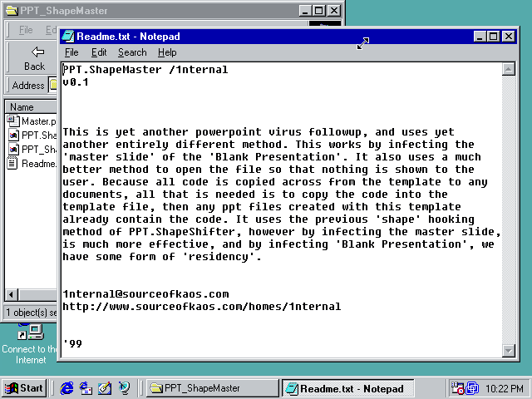532x399 pixels.
Task: Minimize the Notepad window
Action: coord(480,37)
